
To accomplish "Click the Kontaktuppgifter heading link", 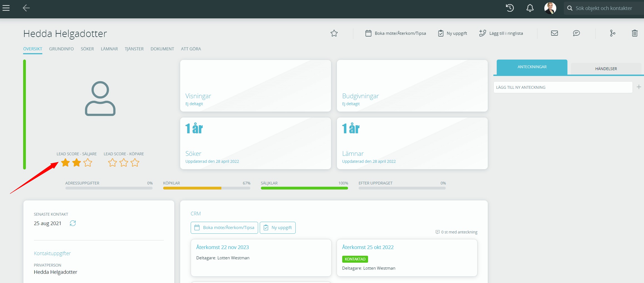I will tap(52, 254).
